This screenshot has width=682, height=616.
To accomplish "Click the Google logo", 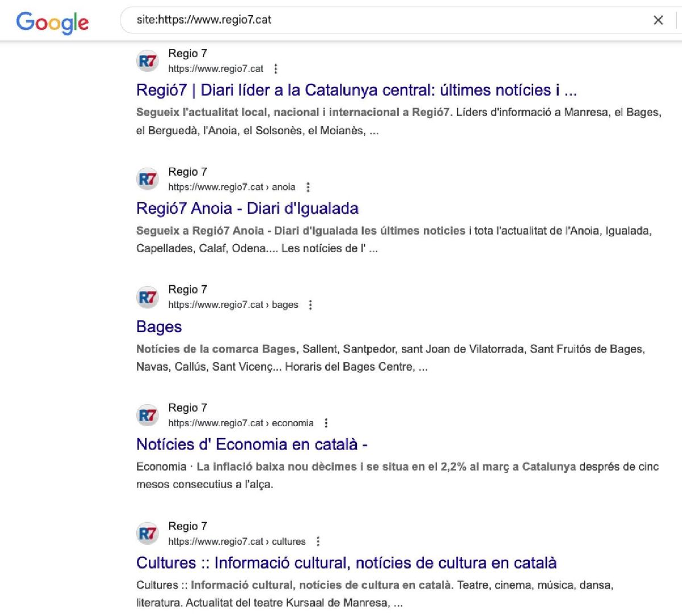I will pyautogui.click(x=52, y=22).
